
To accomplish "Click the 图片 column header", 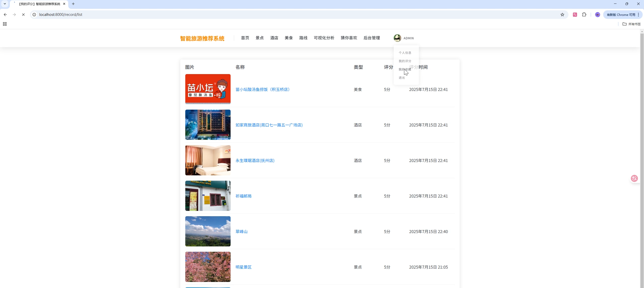I will pyautogui.click(x=190, y=67).
